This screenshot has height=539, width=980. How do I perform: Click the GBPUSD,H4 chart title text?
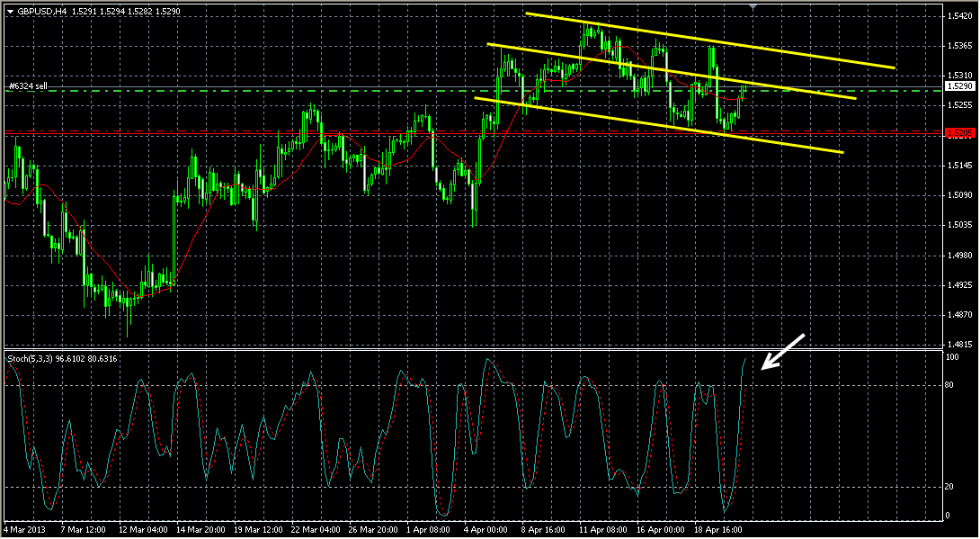pos(42,11)
